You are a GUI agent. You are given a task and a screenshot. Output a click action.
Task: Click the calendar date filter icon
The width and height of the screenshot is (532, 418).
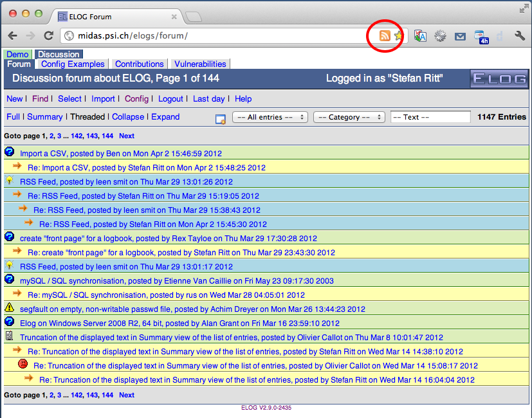pyautogui.click(x=221, y=119)
